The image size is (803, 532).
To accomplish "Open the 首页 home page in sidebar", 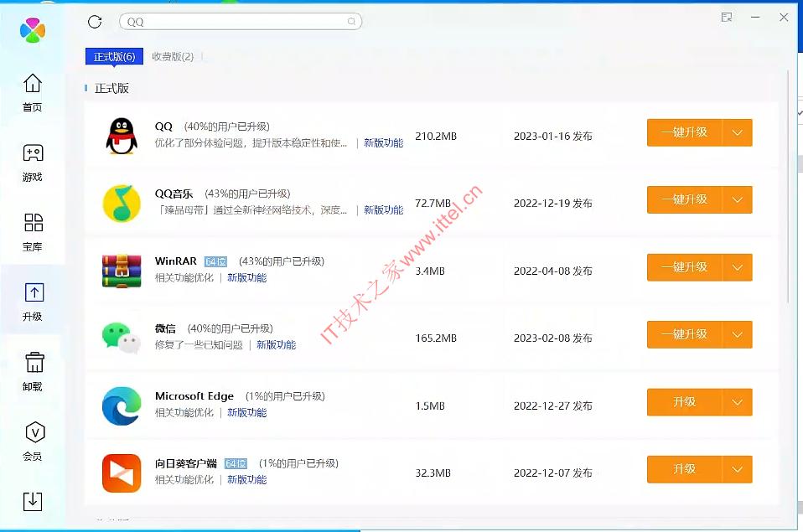I will pyautogui.click(x=32, y=93).
